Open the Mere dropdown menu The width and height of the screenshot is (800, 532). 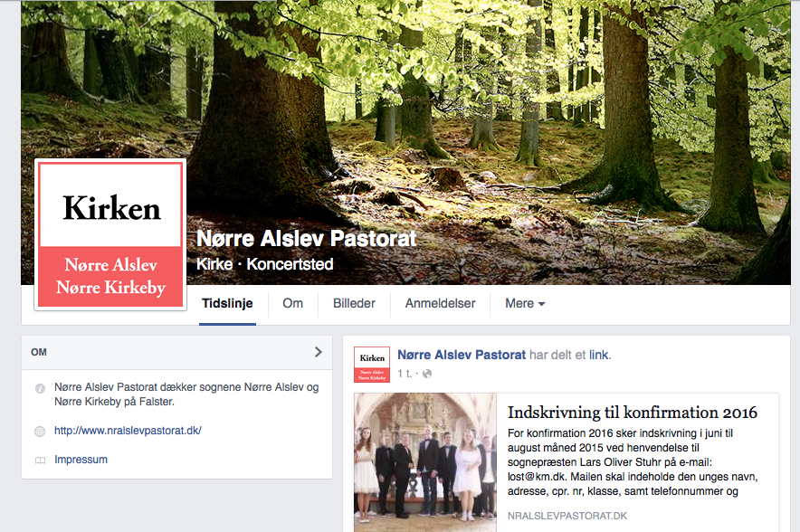coord(525,303)
